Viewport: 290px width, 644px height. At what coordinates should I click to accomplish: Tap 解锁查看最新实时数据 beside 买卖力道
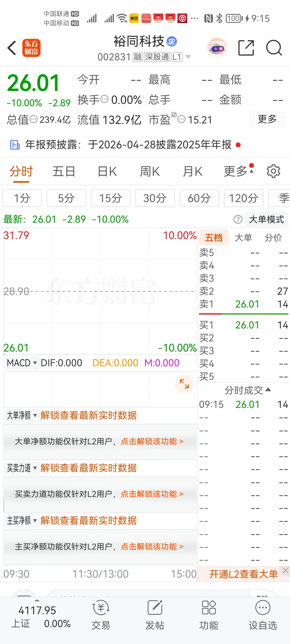(88, 468)
